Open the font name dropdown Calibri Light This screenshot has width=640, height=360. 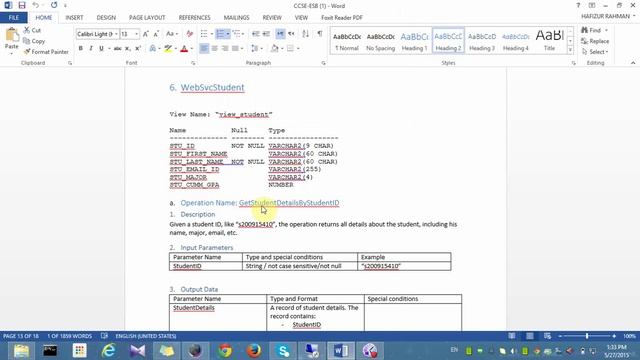[x=116, y=34]
